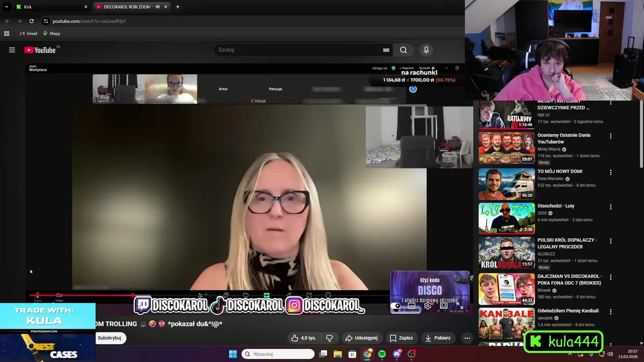Open site information icon in address bar
644x362 pixels.
click(x=46, y=21)
